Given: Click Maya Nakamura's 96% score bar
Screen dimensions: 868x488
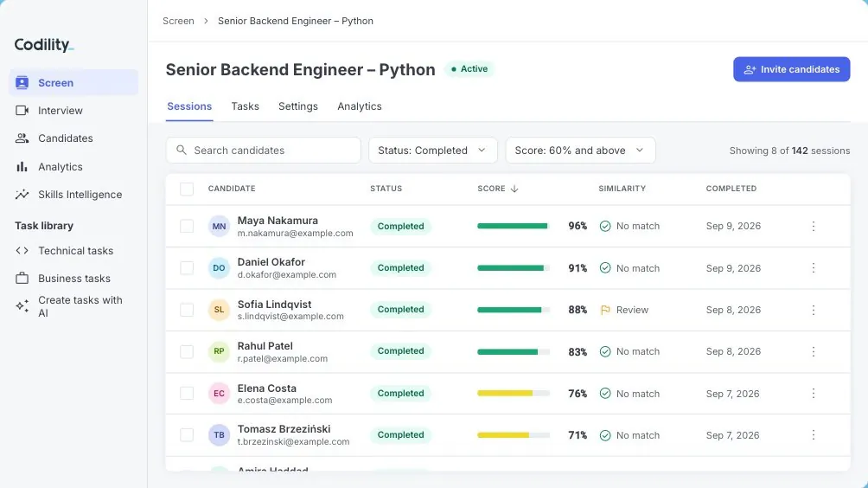Looking at the screenshot, I should tap(514, 226).
